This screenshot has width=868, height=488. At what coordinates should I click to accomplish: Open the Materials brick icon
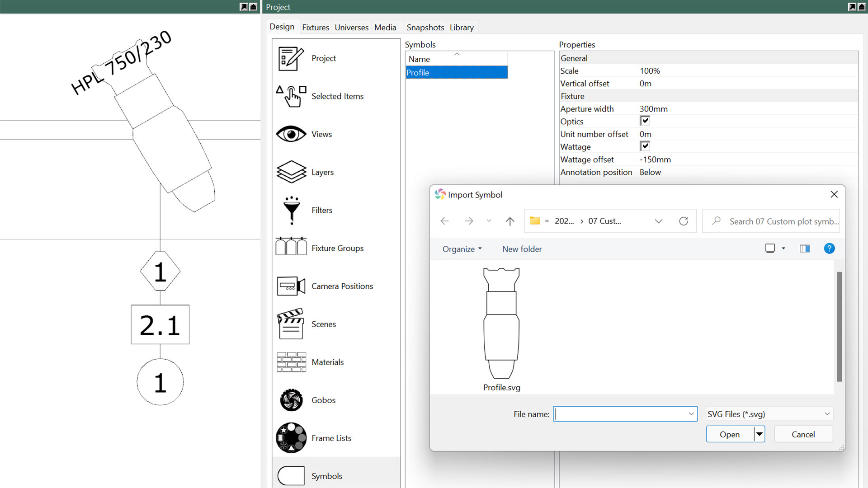(291, 362)
